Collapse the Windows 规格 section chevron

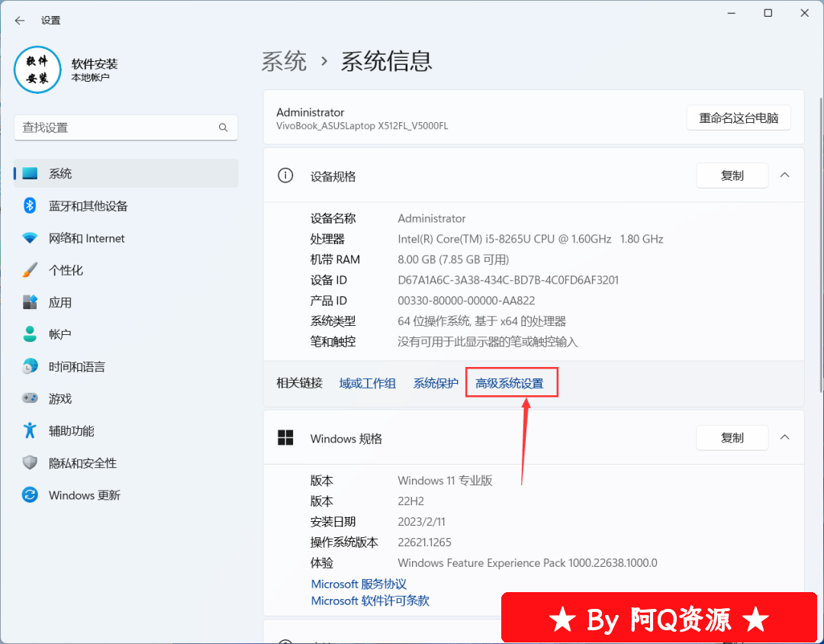coord(784,437)
